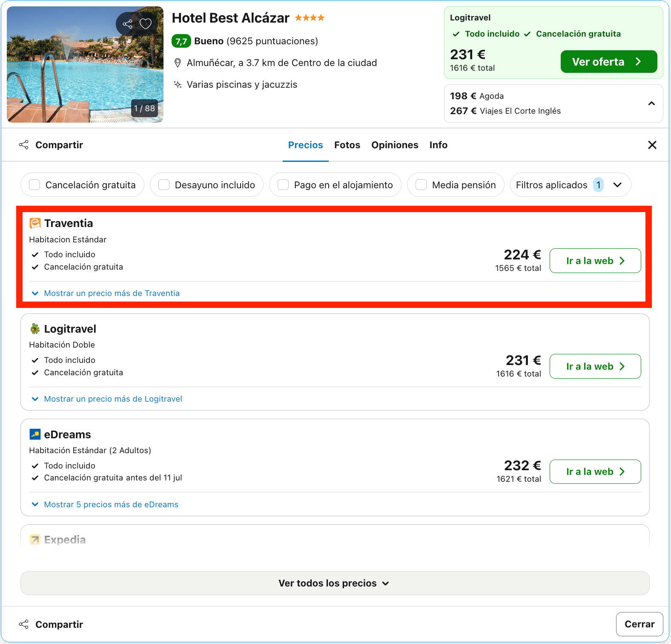Click the share icon next to bottom Compartir
The image size is (671, 644).
tap(24, 624)
